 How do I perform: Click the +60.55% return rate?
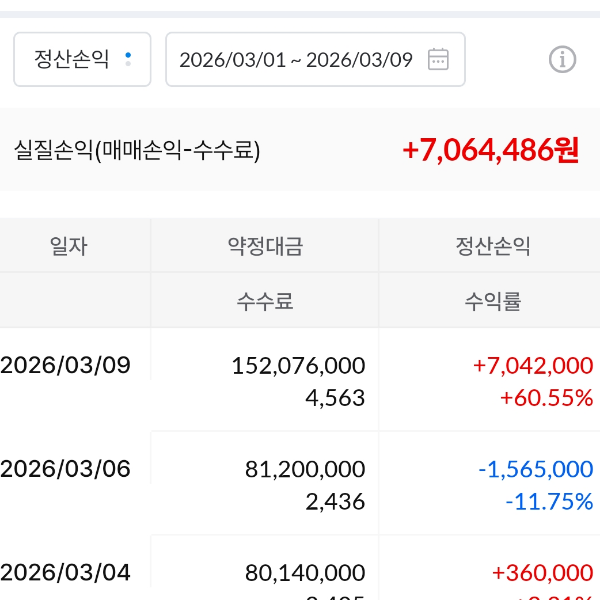tap(546, 398)
